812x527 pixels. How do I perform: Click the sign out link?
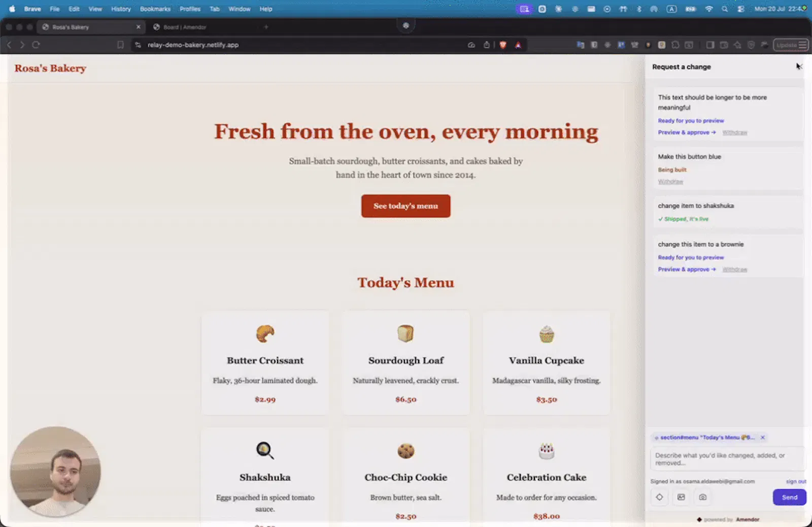[x=795, y=481]
